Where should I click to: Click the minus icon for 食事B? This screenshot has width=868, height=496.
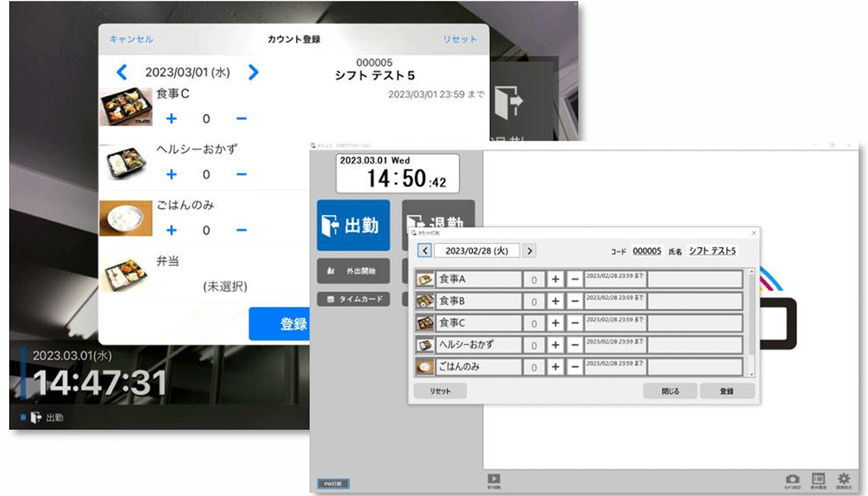pyautogui.click(x=574, y=301)
